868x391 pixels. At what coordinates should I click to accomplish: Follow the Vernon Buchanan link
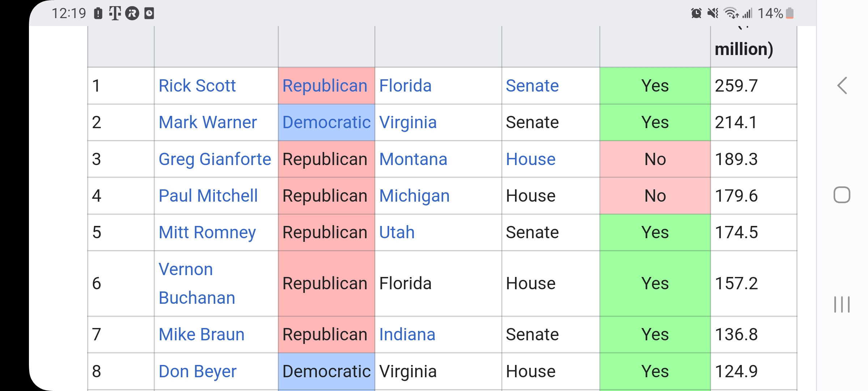pos(197,283)
